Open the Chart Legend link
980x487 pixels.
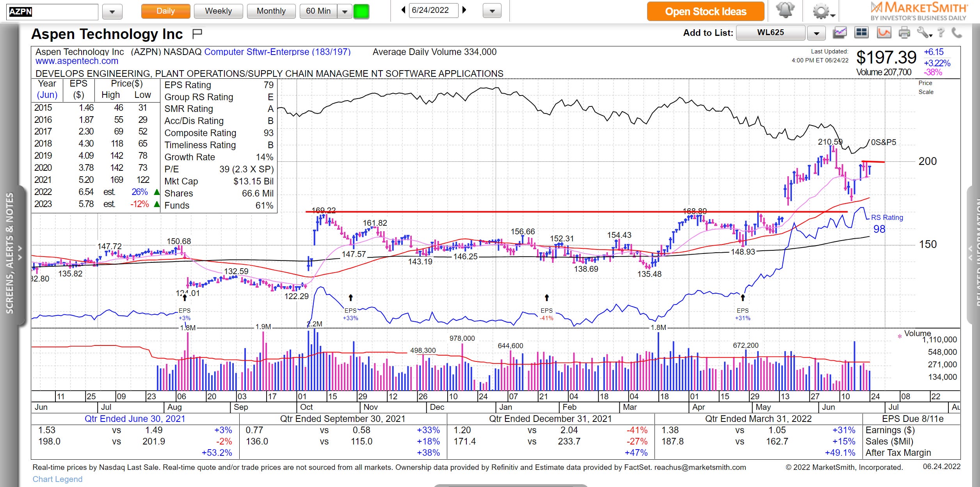click(57, 479)
